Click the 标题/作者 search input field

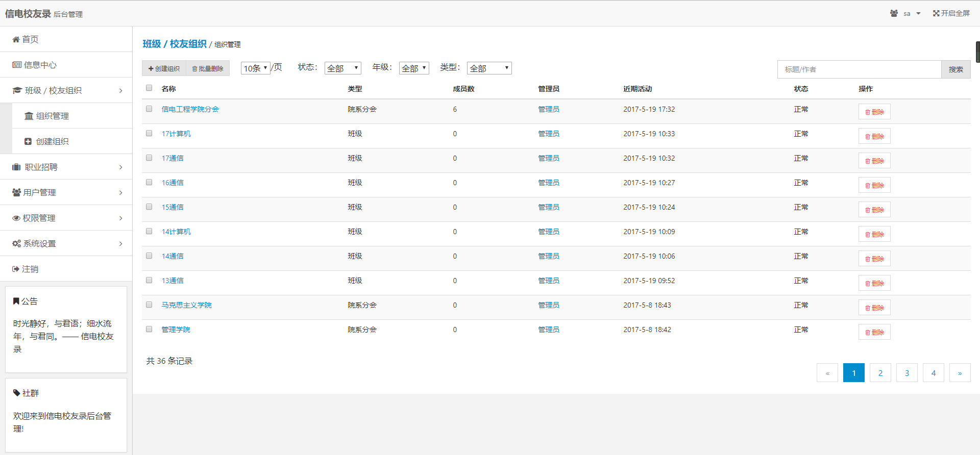click(x=859, y=69)
